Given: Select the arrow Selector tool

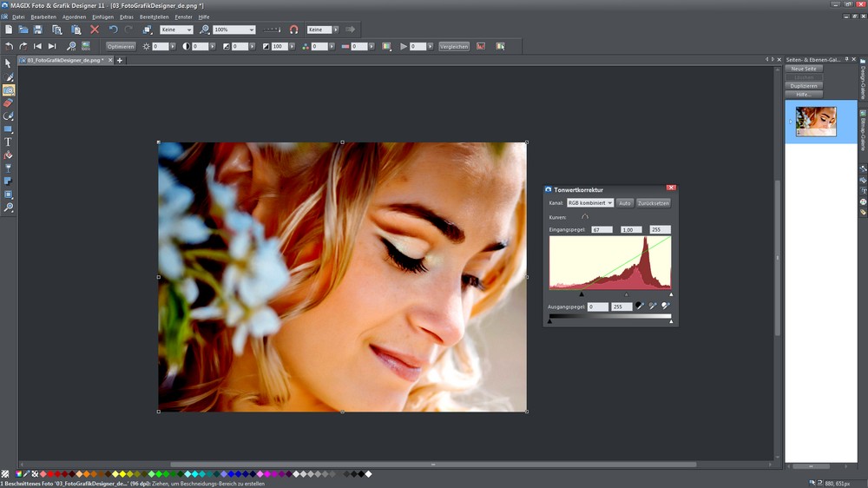Looking at the screenshot, I should click(x=8, y=63).
